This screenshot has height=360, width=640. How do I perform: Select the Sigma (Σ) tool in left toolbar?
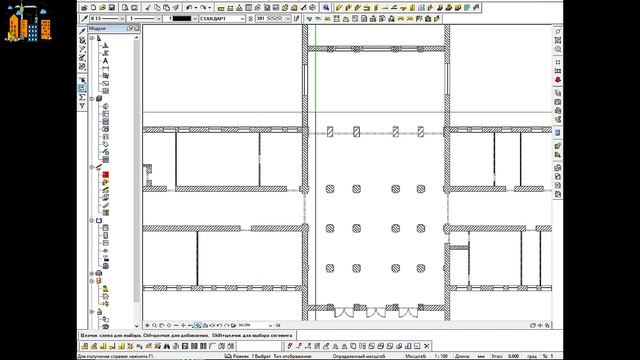pyautogui.click(x=82, y=97)
